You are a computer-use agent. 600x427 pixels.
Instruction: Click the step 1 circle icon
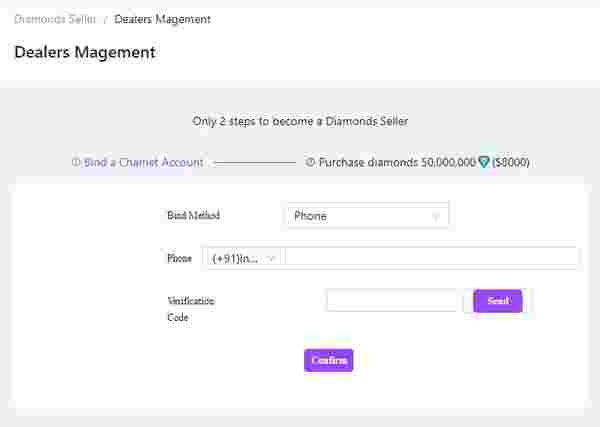76,162
